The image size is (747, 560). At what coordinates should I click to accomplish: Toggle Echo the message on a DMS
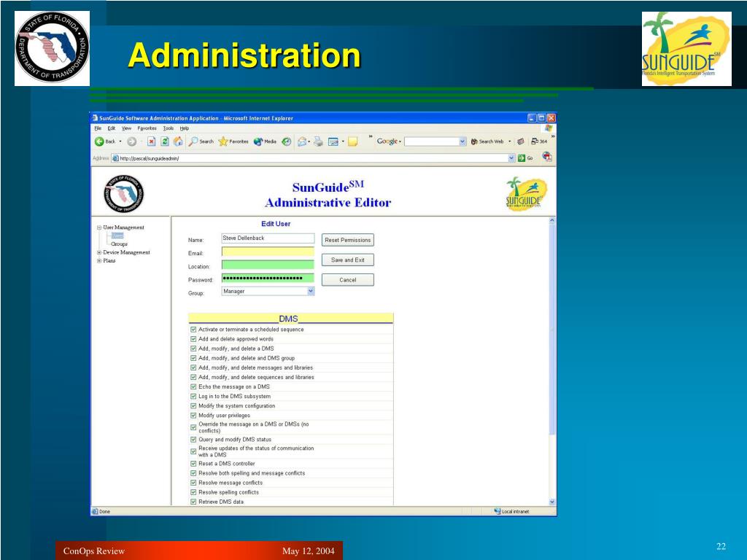click(x=193, y=386)
